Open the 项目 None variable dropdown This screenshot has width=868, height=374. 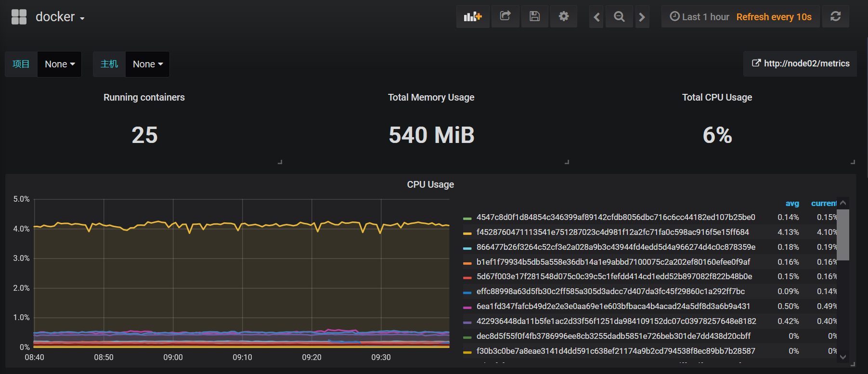click(x=60, y=64)
